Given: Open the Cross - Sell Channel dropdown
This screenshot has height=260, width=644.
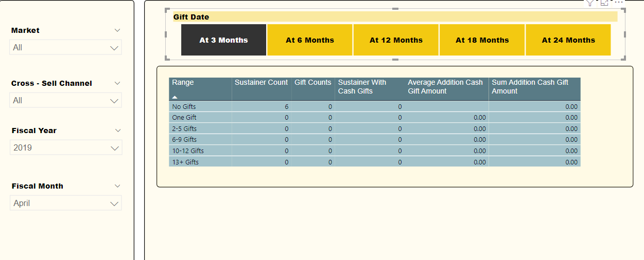Looking at the screenshot, I should (x=66, y=100).
